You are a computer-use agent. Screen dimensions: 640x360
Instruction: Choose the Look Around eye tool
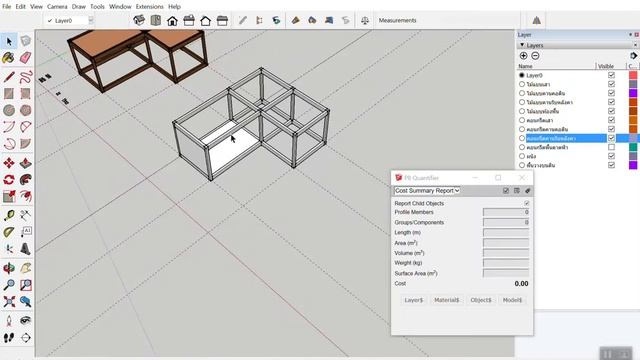(26, 320)
